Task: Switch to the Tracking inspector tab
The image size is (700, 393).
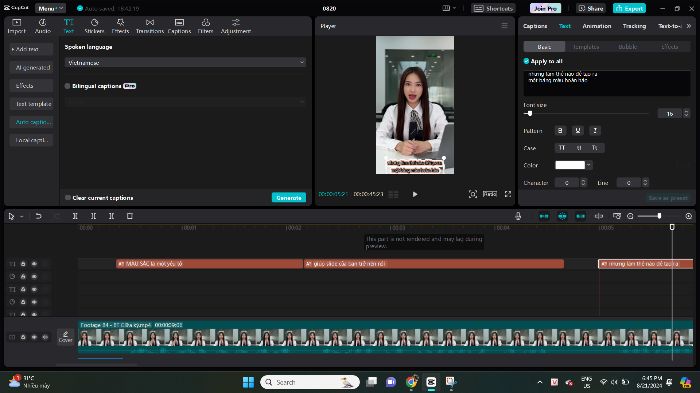Action: (x=634, y=26)
